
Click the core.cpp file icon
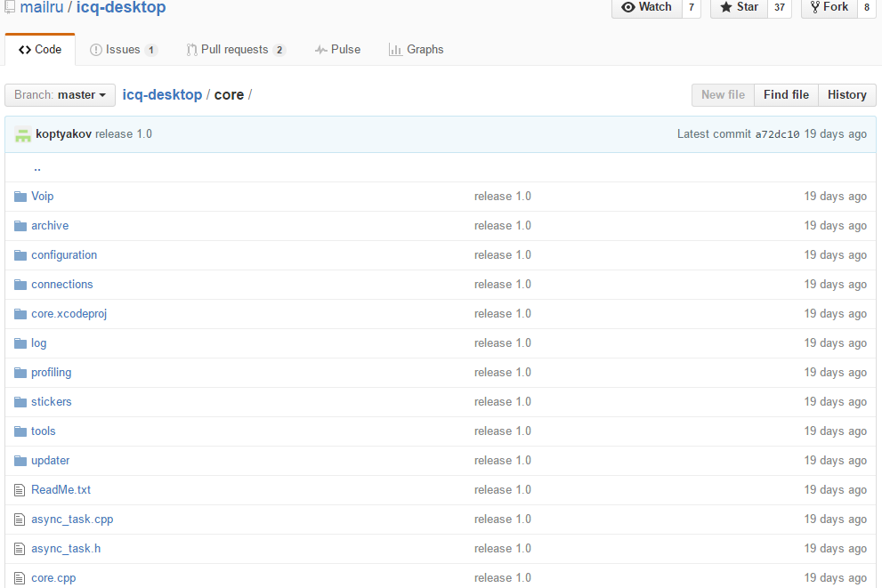(20, 578)
